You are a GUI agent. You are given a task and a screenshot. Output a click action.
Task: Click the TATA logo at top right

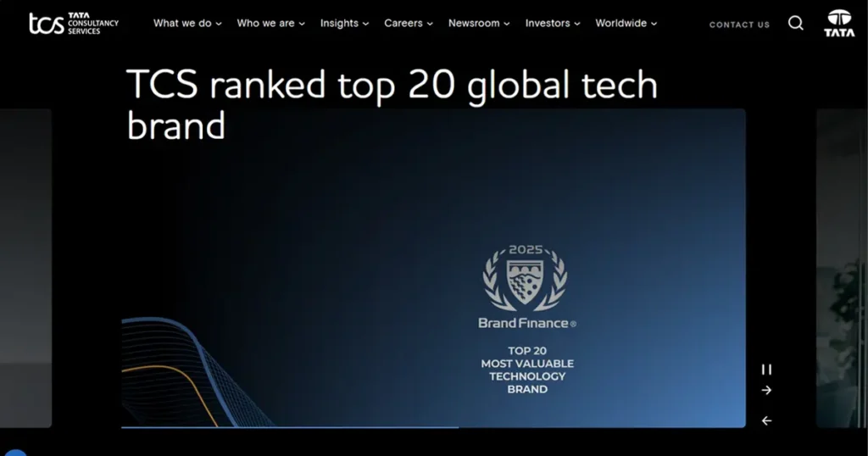tap(839, 24)
